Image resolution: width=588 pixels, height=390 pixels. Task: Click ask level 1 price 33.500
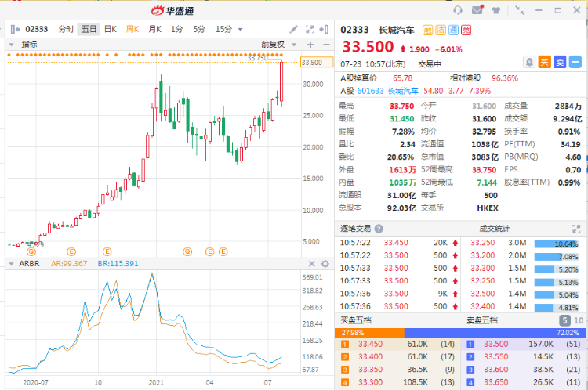495,344
